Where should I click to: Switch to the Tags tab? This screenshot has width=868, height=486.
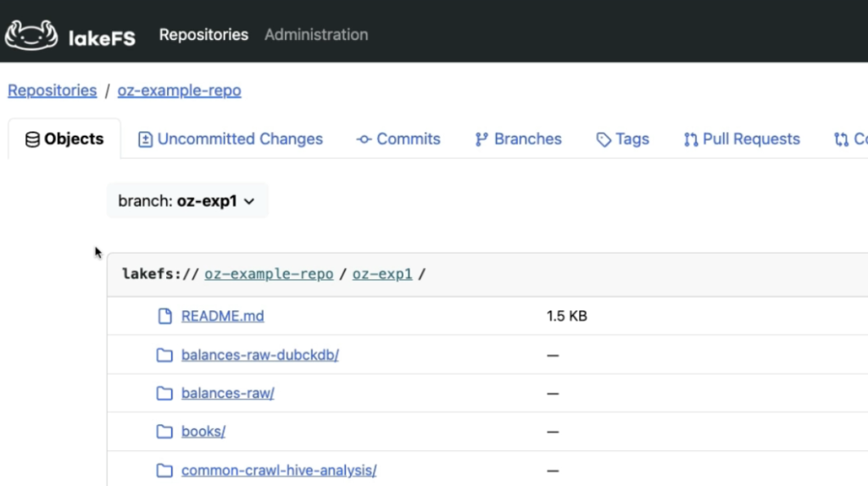(623, 139)
